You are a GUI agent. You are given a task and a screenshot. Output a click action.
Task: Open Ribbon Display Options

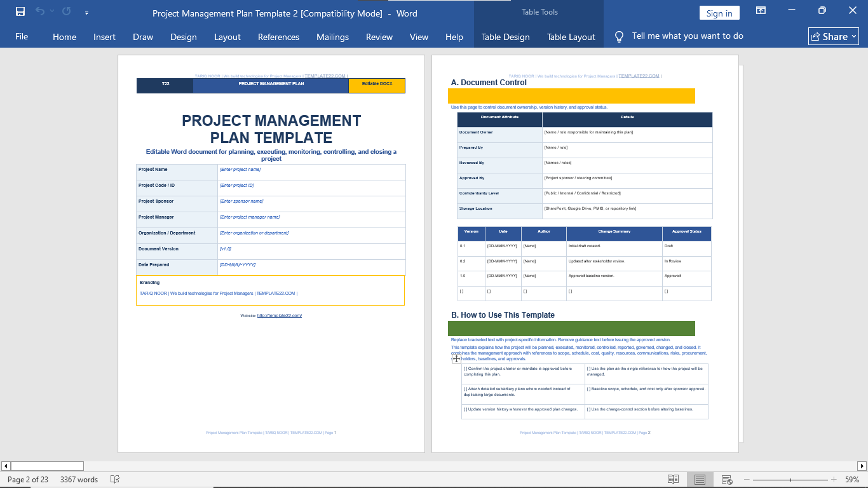point(761,11)
